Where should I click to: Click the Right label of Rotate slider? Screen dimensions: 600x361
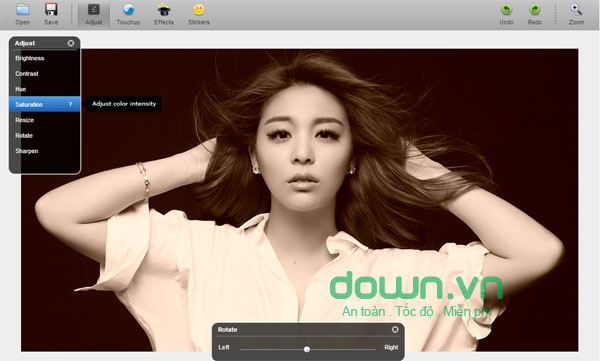coord(391,348)
